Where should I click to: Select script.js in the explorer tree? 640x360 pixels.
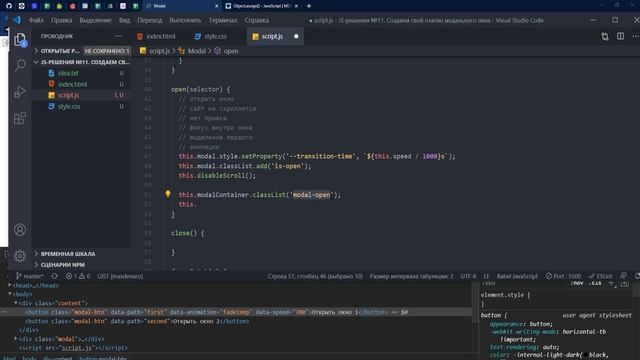coord(69,95)
